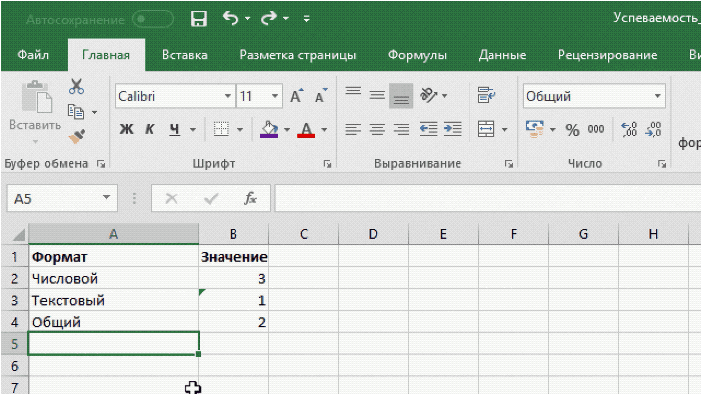Open Число group dialog launcher
The height and width of the screenshot is (395, 702).
(x=662, y=164)
